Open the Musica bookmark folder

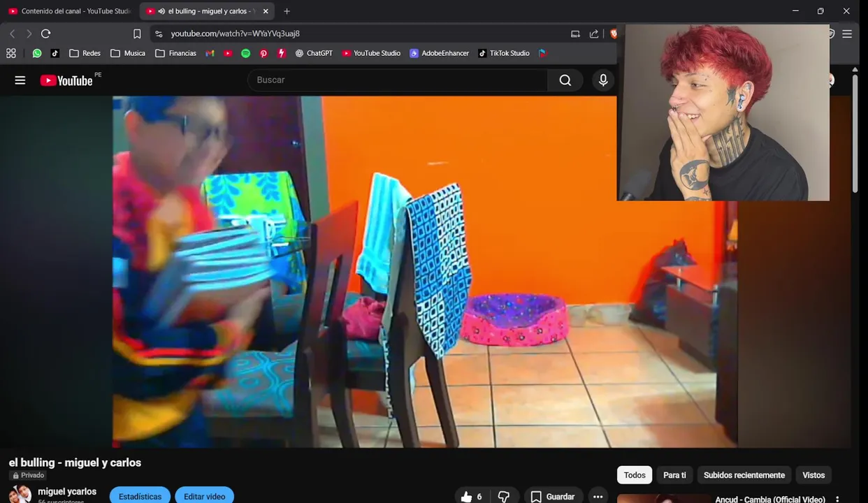128,53
